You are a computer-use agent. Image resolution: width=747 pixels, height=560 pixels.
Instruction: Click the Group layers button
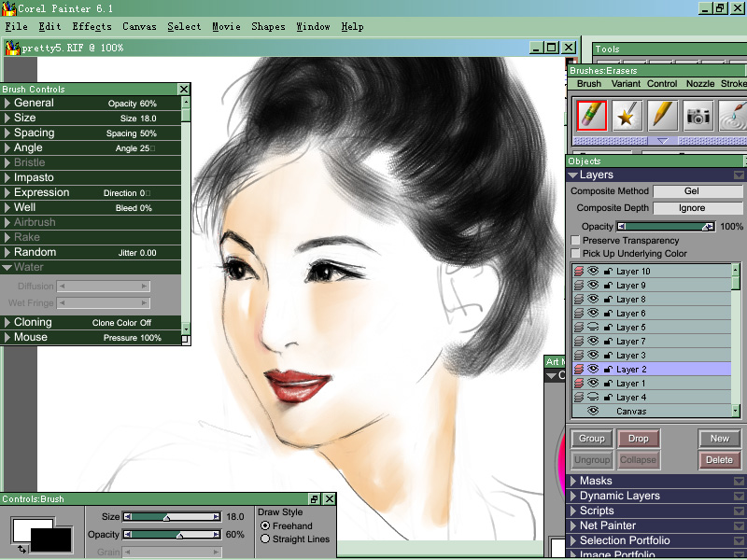click(x=592, y=439)
